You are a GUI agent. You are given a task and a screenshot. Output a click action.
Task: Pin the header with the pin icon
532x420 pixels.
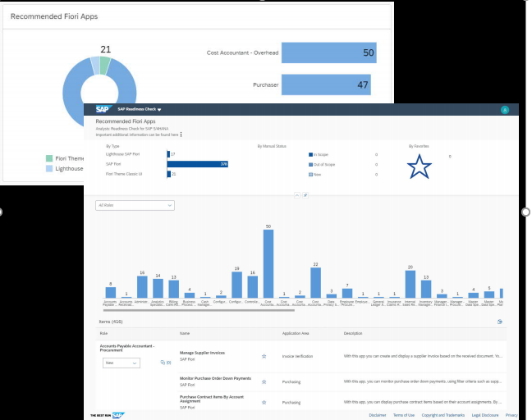click(x=305, y=195)
